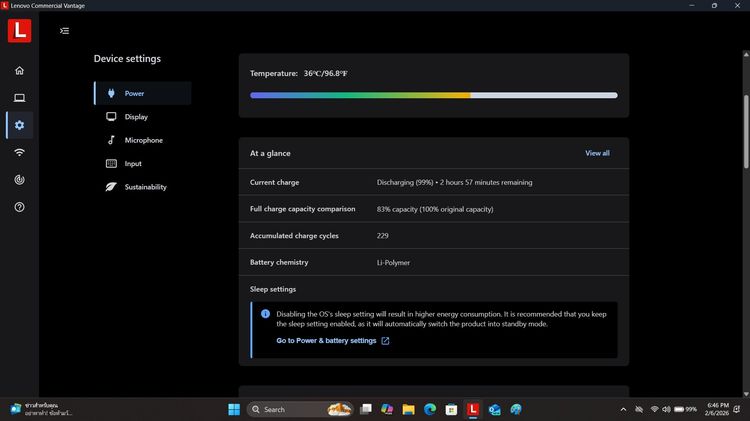Click the "Sleep settings" heading
This screenshot has height=421, width=750.
(x=273, y=289)
